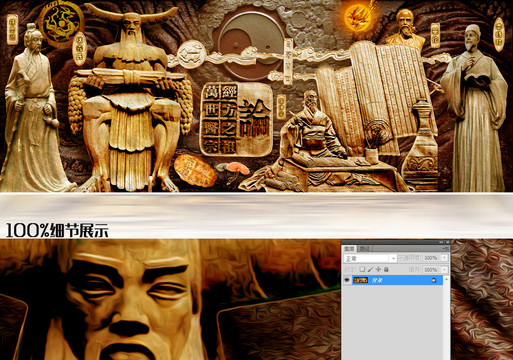Hide the 背景 layer using eye icon
Image resolution: width=513 pixels, height=360 pixels.
(x=347, y=280)
